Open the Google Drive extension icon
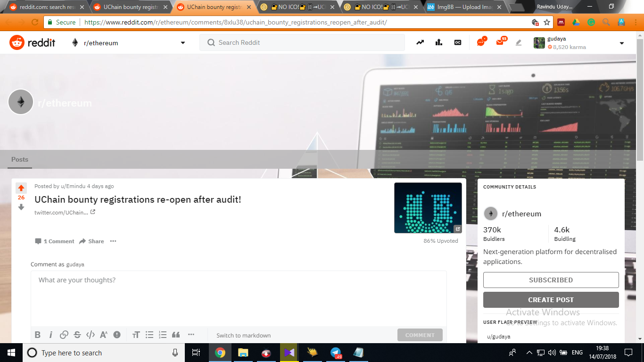644x362 pixels. point(576,22)
